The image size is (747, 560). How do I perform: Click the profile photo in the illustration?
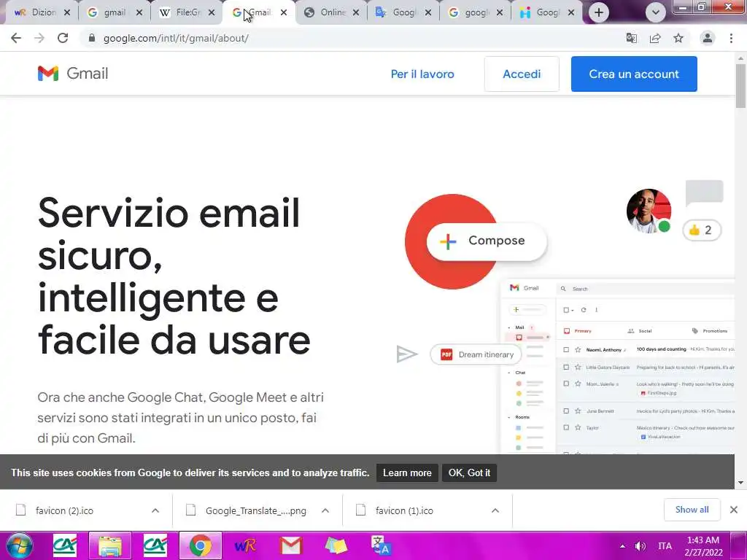click(x=649, y=211)
